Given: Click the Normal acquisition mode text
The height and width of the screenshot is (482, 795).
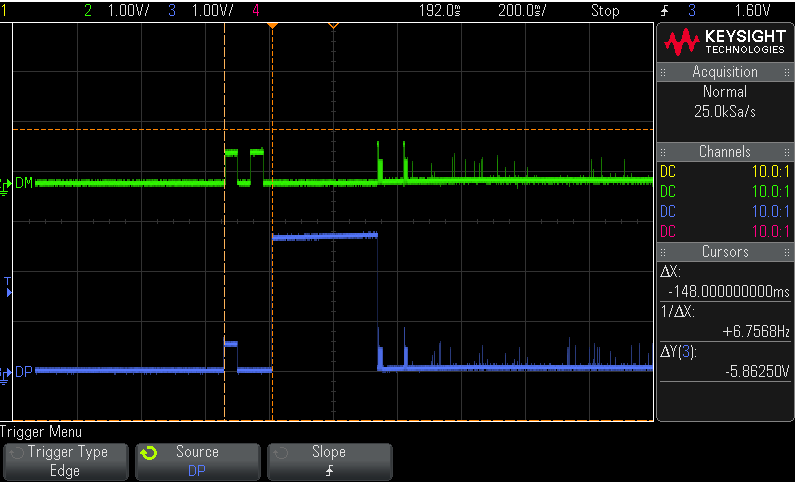Looking at the screenshot, I should (725, 92).
